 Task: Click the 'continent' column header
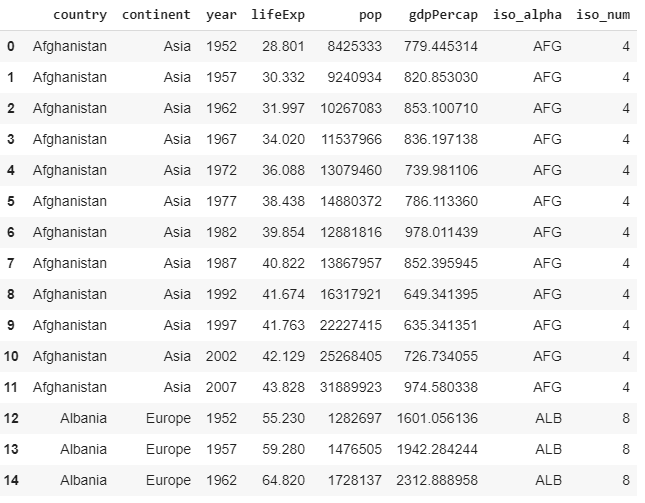click(156, 16)
